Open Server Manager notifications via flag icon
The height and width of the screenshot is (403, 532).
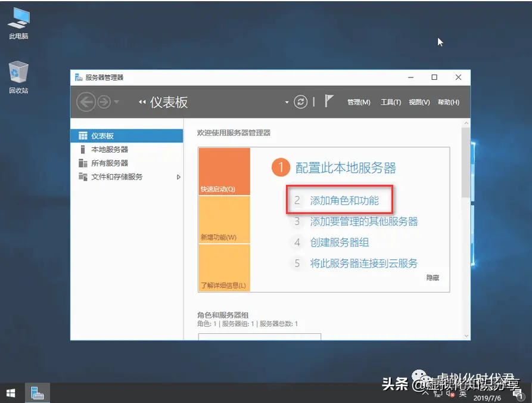[x=329, y=101]
